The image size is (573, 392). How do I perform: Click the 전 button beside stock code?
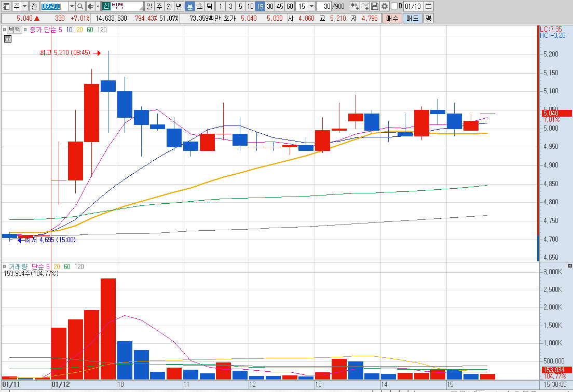(34, 6)
